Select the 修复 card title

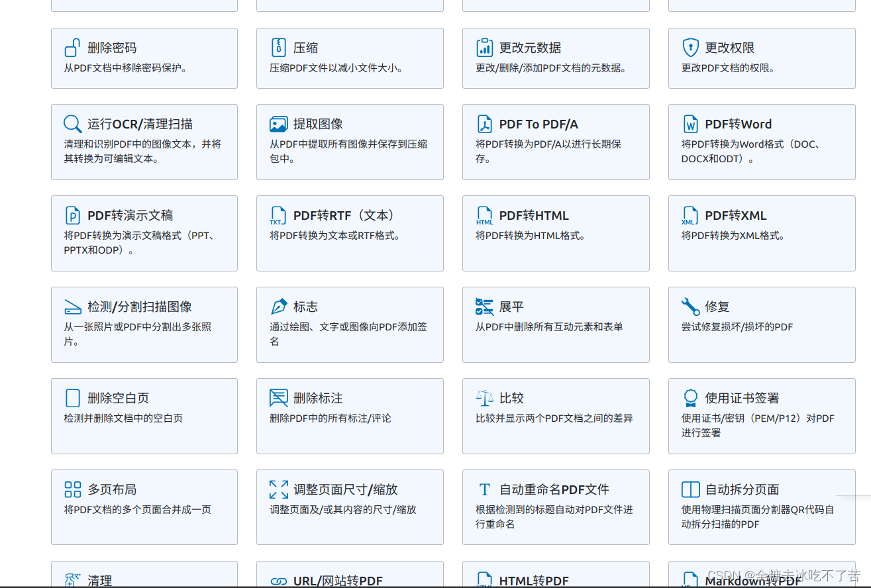coord(717,307)
